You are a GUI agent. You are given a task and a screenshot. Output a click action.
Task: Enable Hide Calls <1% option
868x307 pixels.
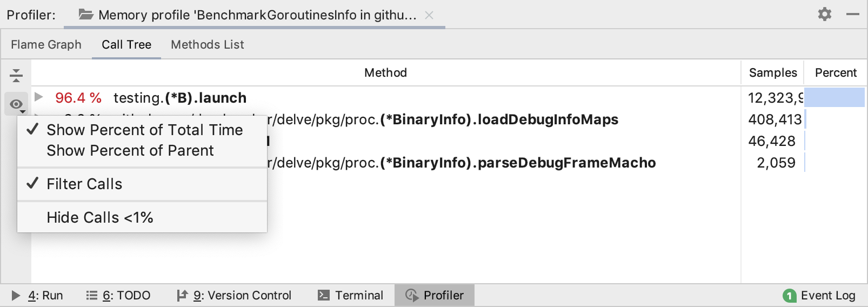99,217
